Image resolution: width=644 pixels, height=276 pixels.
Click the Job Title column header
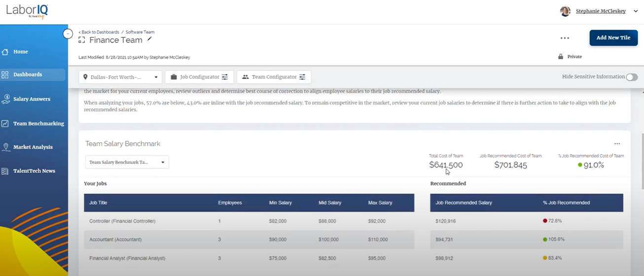(98, 203)
